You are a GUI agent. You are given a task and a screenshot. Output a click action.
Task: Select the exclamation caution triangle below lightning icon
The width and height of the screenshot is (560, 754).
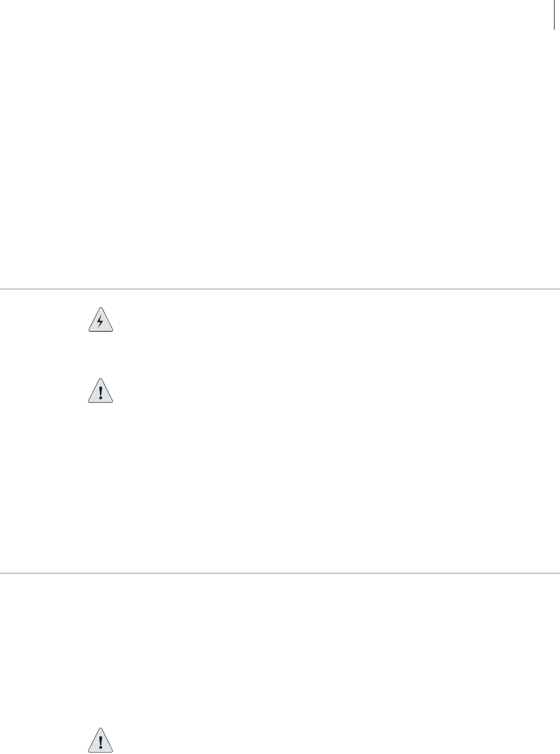pyautogui.click(x=101, y=391)
